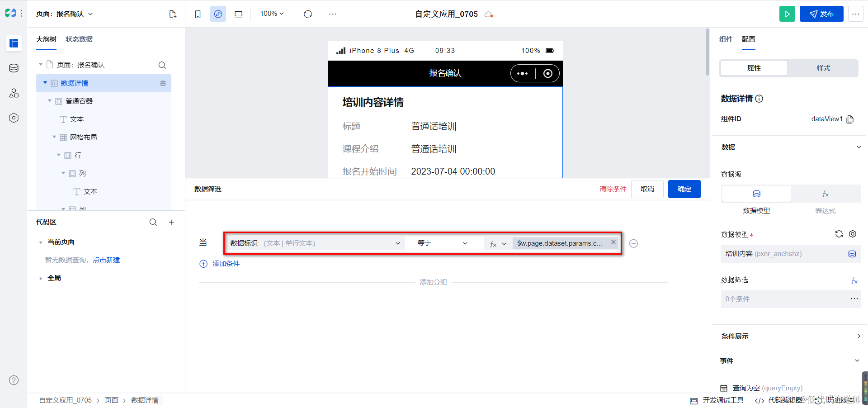The width and height of the screenshot is (868, 408).
Task: Open the help question mark icon
Action: 14,380
